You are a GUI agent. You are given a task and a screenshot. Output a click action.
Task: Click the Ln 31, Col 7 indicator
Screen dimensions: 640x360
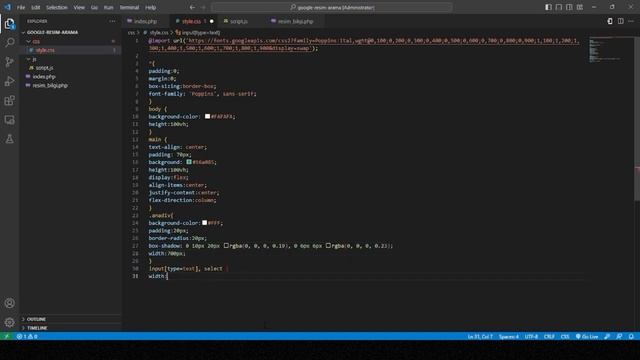click(x=480, y=336)
